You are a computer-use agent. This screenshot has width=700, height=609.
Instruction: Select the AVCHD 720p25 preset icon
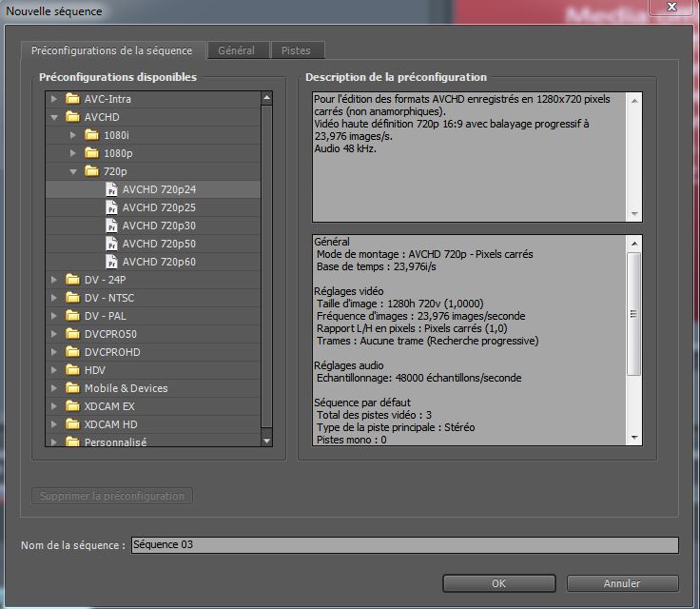111,207
